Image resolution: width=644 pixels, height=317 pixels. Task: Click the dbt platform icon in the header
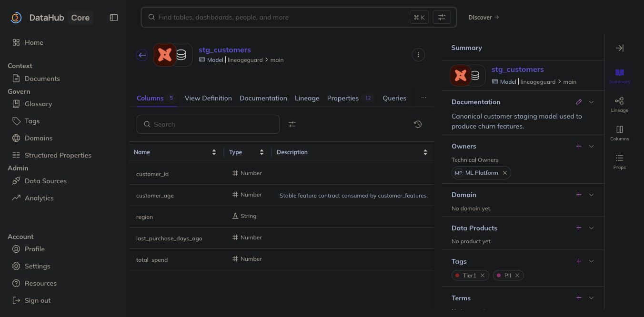tap(165, 55)
